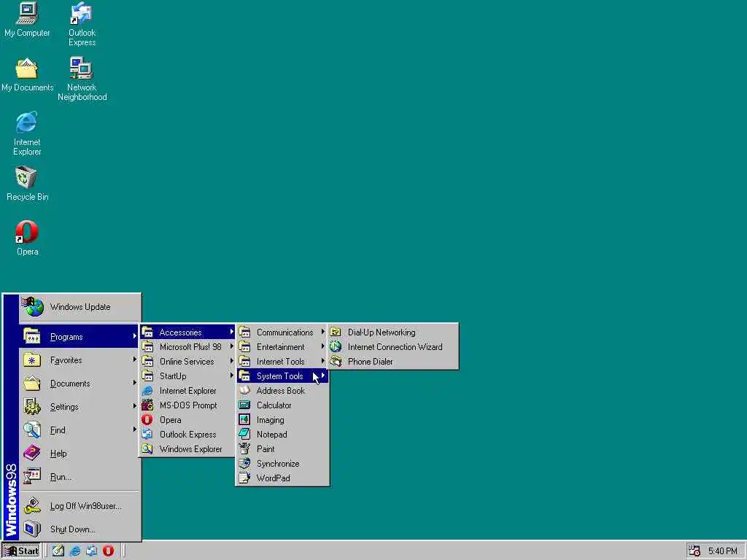Open Dial-Up Networking

393,332
